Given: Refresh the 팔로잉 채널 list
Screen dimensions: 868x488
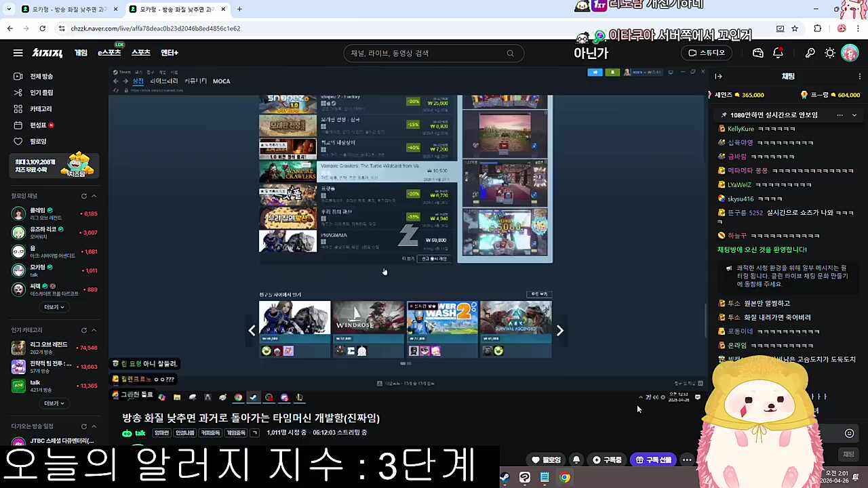Looking at the screenshot, I should click(x=84, y=196).
